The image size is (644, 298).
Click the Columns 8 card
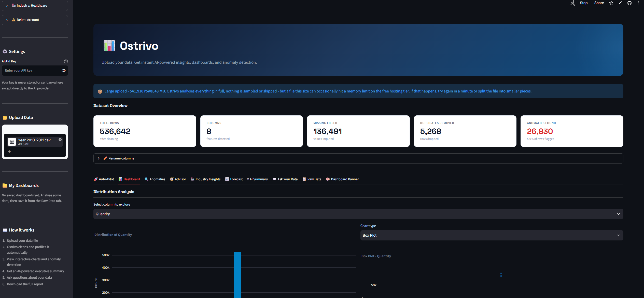(x=251, y=131)
